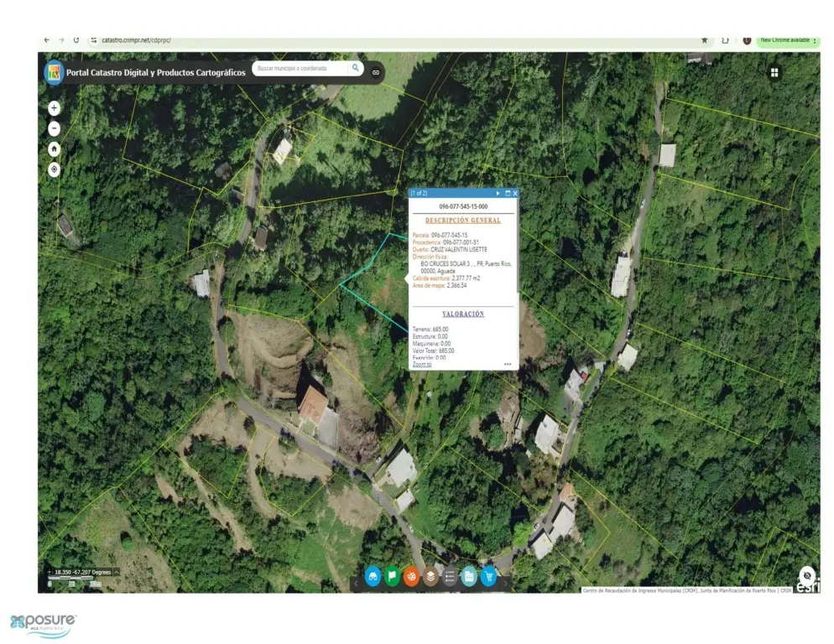The image size is (834, 644).
Task: Show next feature in popup
Action: coord(498,193)
